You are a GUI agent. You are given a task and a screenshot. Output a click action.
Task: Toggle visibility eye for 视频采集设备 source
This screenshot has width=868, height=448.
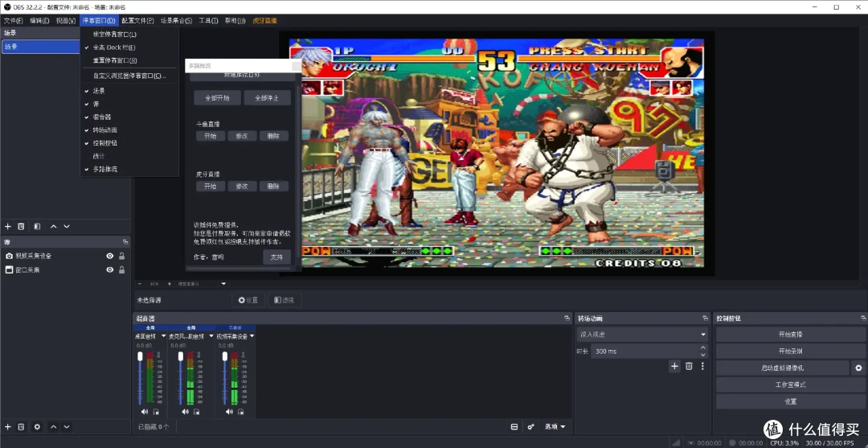109,256
